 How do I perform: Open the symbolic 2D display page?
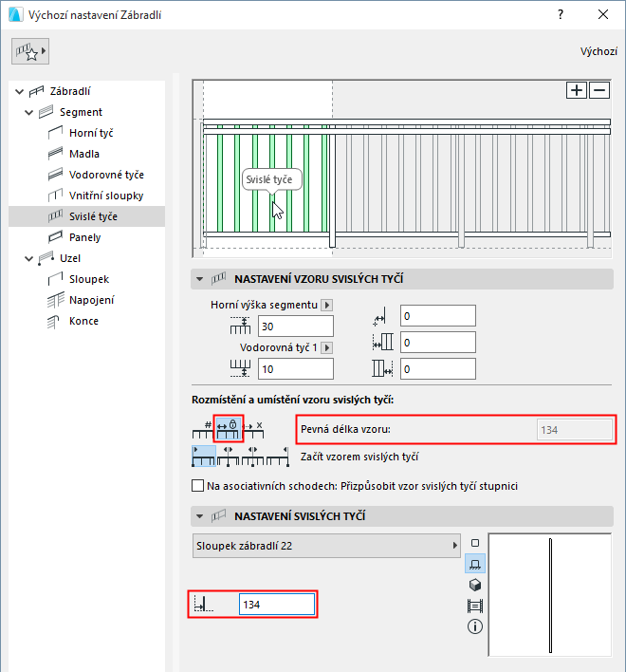475,564
